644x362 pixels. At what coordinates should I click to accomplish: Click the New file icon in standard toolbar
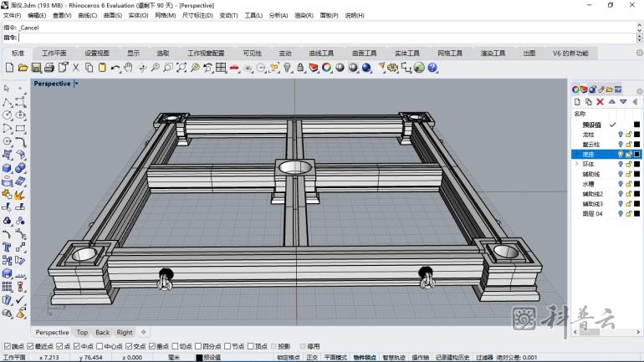click(x=10, y=68)
